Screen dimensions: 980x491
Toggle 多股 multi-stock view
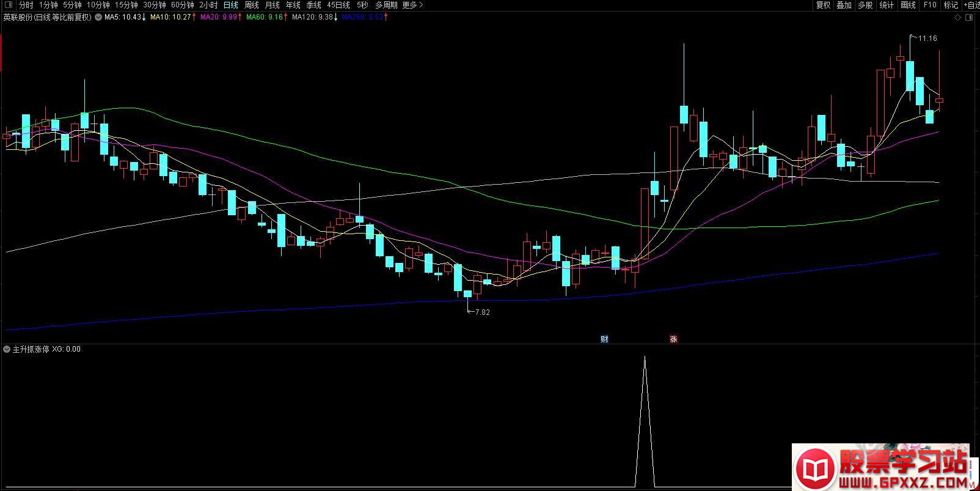coord(865,5)
